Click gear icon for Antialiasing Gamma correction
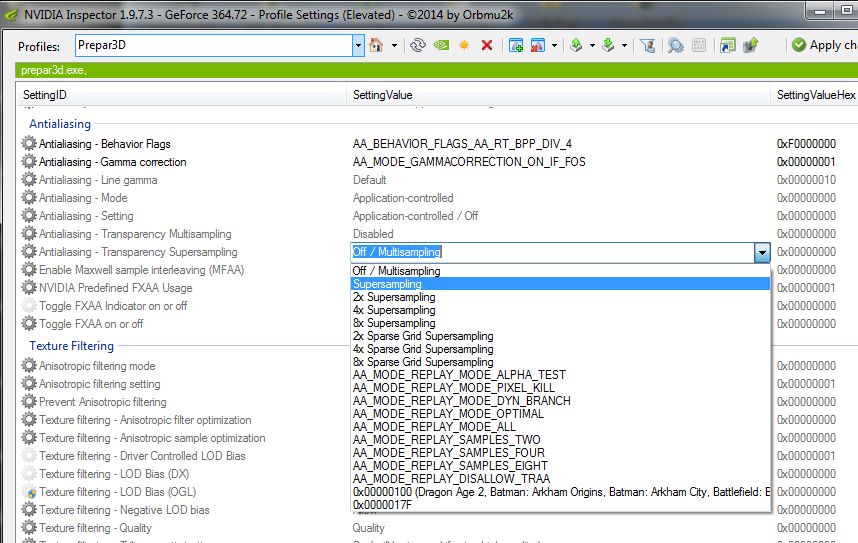Screen dimensions: 858x543 29,161
